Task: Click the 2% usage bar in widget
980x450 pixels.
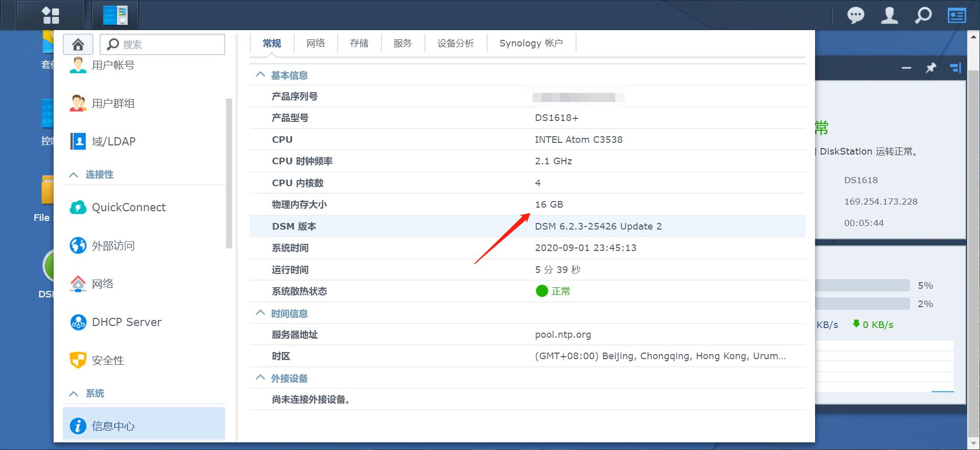Action: click(x=863, y=304)
